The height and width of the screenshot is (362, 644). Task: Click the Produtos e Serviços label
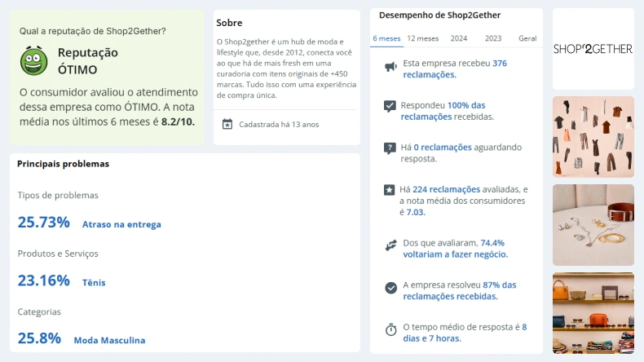click(x=58, y=254)
